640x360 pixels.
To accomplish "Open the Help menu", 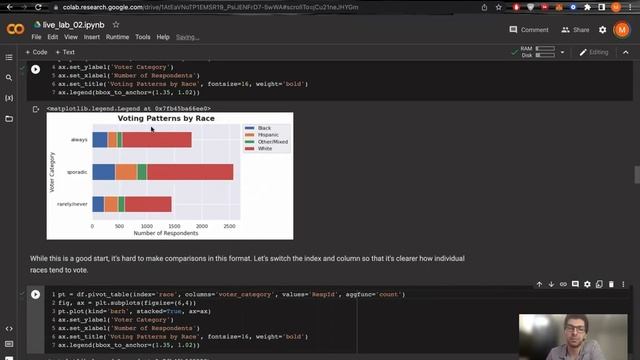I will click(x=163, y=37).
